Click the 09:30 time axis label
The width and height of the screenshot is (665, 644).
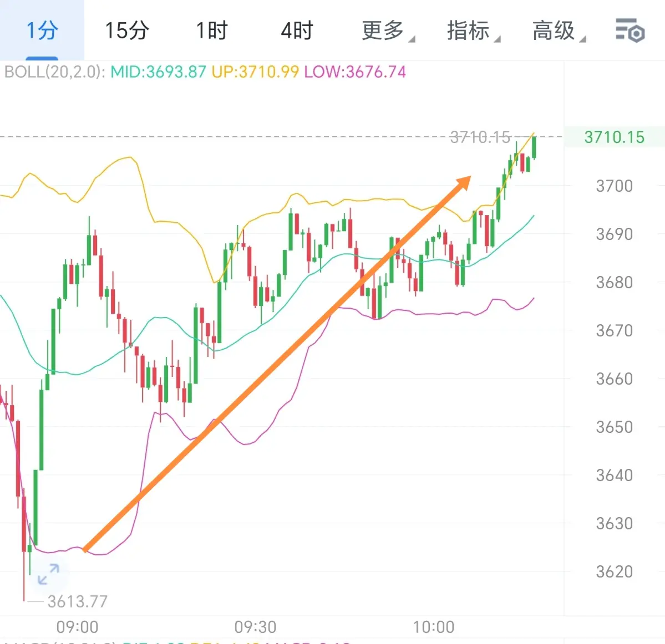pyautogui.click(x=255, y=627)
